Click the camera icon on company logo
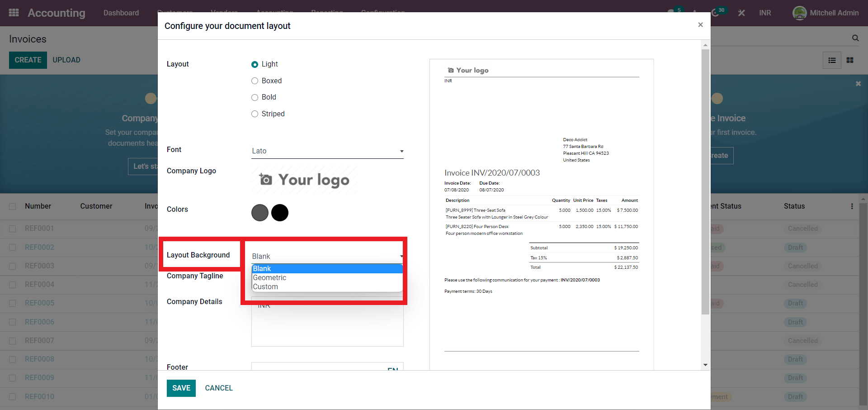The height and width of the screenshot is (410, 868). click(x=266, y=180)
